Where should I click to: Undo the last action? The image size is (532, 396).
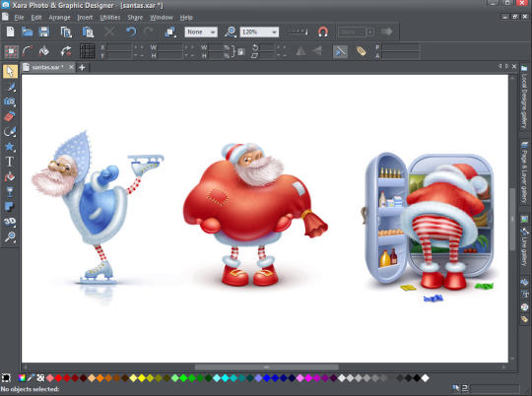[131, 32]
